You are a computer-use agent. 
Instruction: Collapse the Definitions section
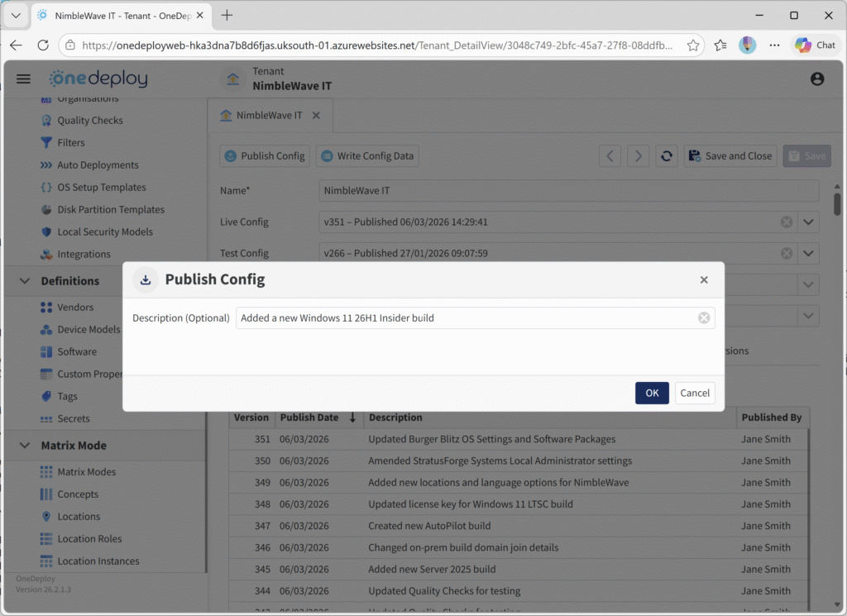24,281
